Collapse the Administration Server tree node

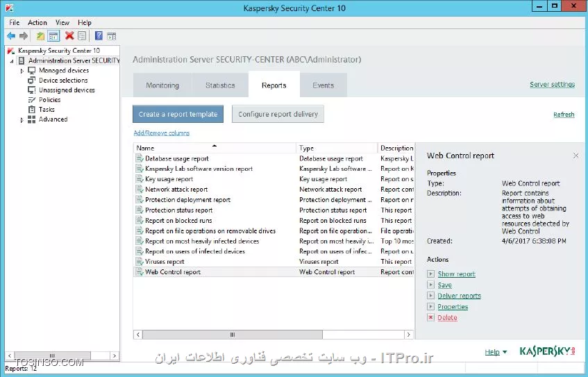click(12, 61)
